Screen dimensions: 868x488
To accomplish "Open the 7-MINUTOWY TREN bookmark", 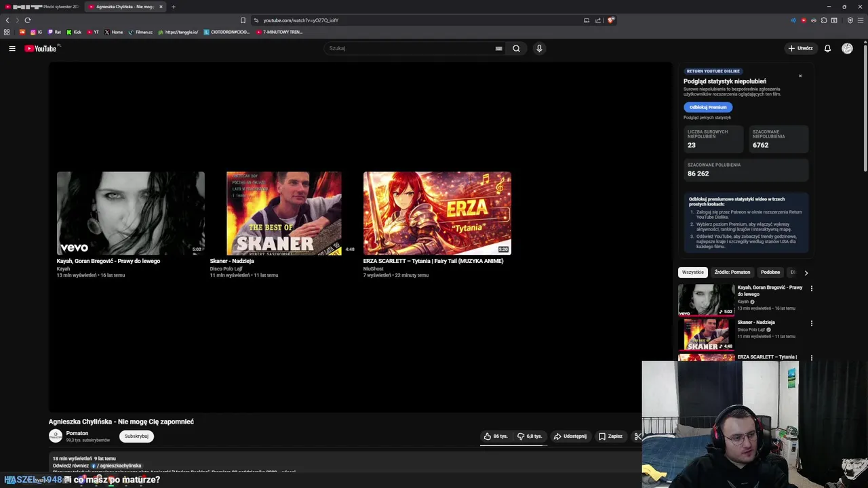I will [x=279, y=32].
